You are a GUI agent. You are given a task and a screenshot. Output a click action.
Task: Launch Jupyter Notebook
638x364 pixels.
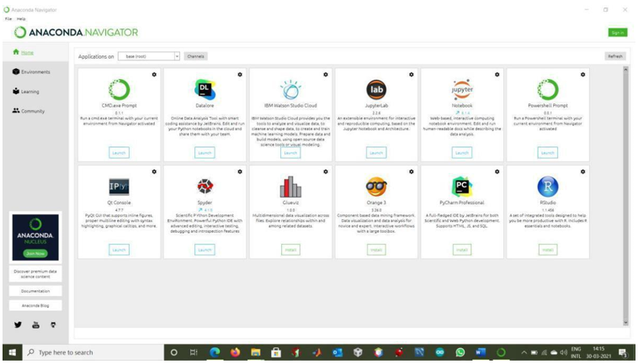coord(462,153)
